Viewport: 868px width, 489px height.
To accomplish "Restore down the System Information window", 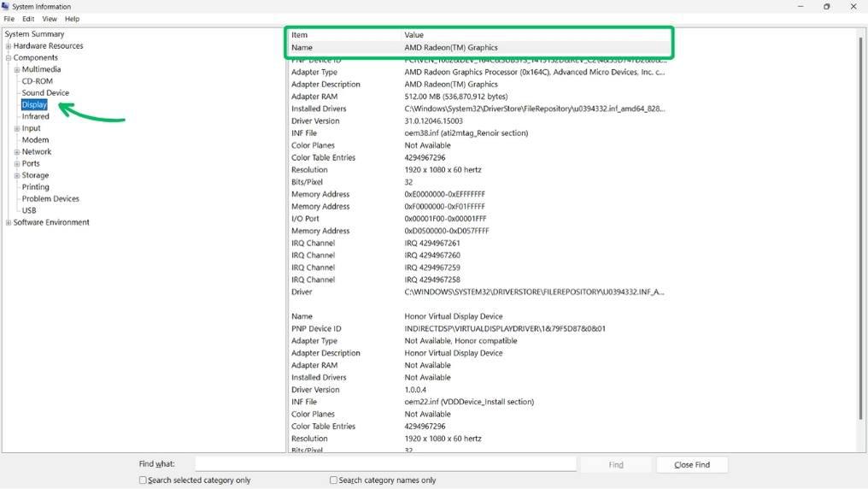I will click(826, 6).
